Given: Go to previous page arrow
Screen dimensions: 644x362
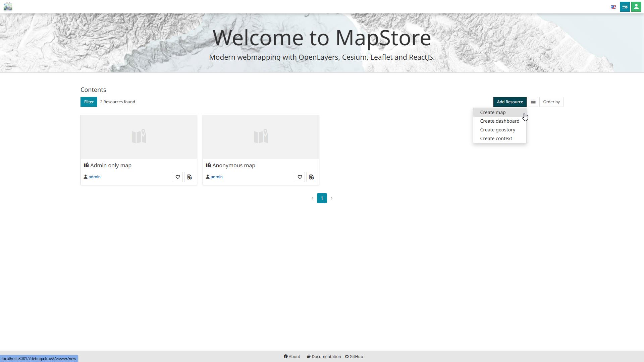Looking at the screenshot, I should pyautogui.click(x=312, y=198).
